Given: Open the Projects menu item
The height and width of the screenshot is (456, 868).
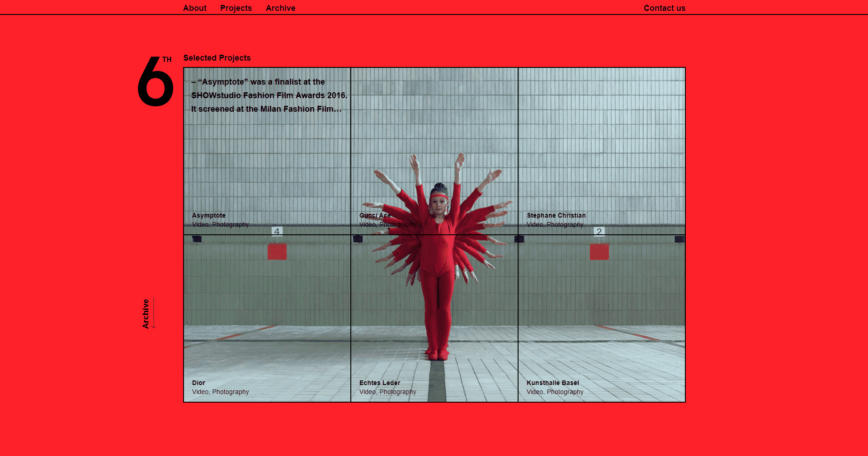Looking at the screenshot, I should pyautogui.click(x=236, y=8).
